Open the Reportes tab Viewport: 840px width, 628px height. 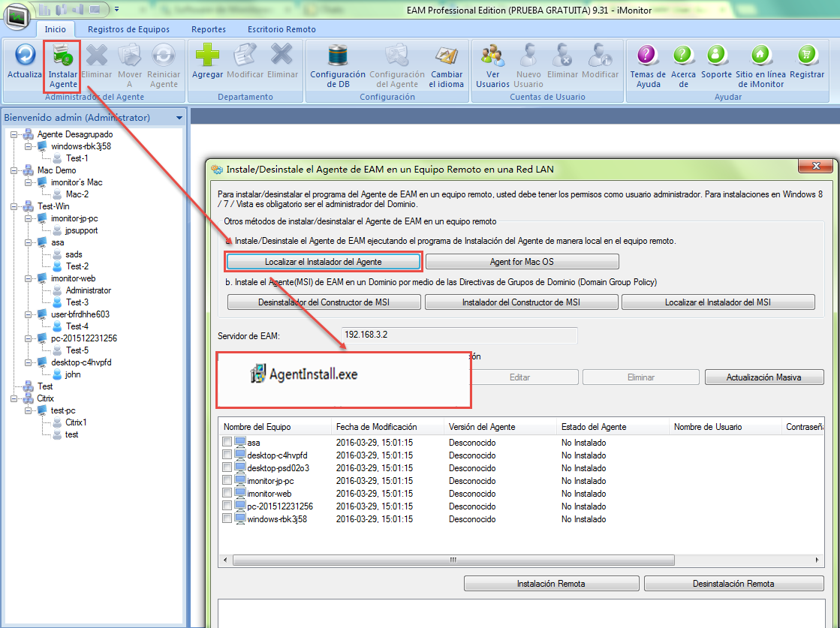(209, 29)
